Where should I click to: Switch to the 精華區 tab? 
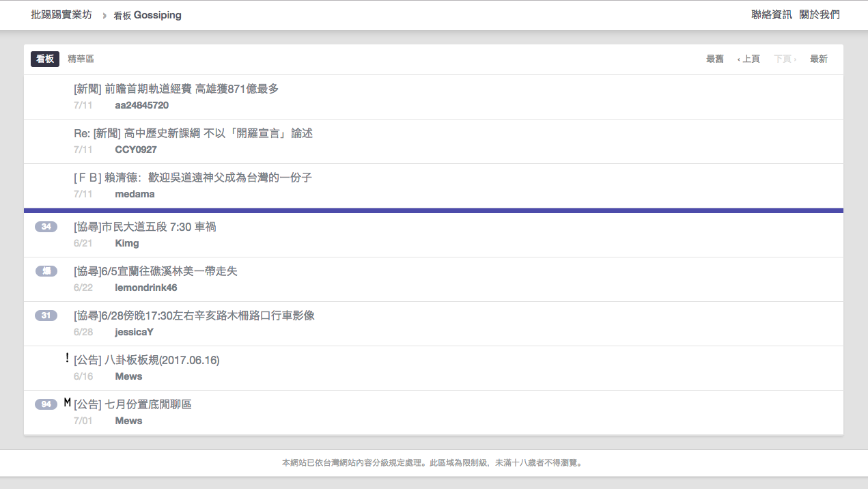(81, 59)
